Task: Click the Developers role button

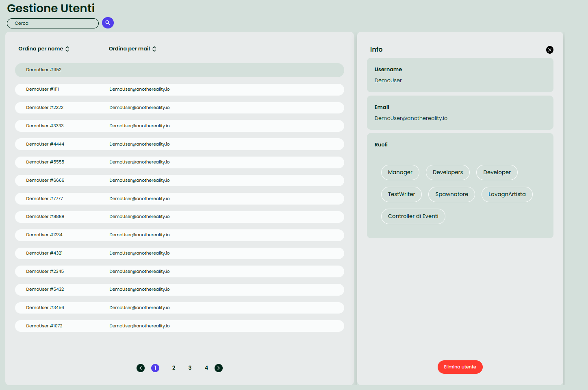Action: (x=447, y=172)
